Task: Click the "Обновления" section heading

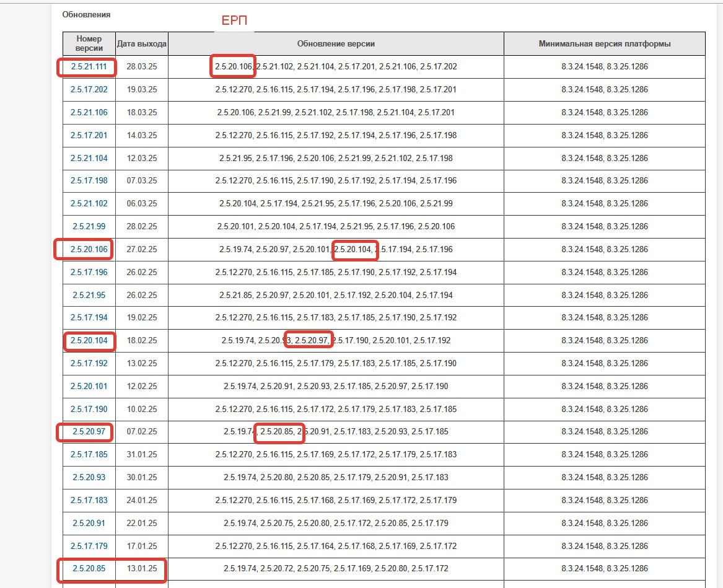Action: coord(86,15)
